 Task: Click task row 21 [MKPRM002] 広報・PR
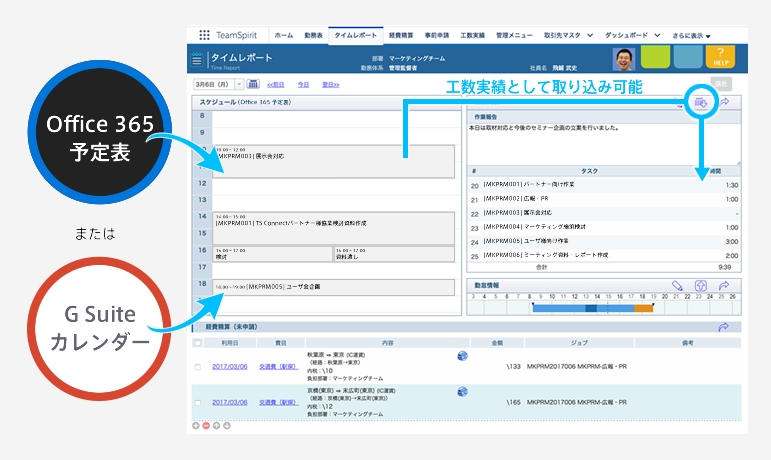(x=604, y=199)
